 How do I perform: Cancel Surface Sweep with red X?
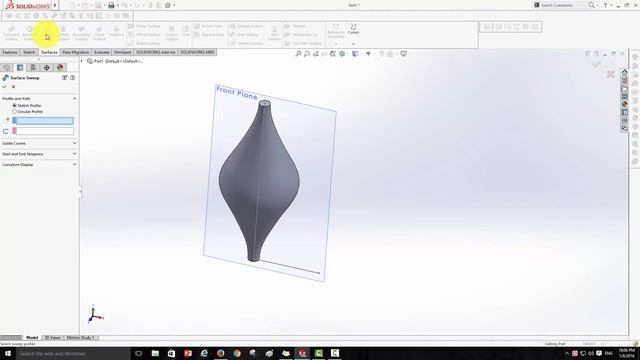13,87
